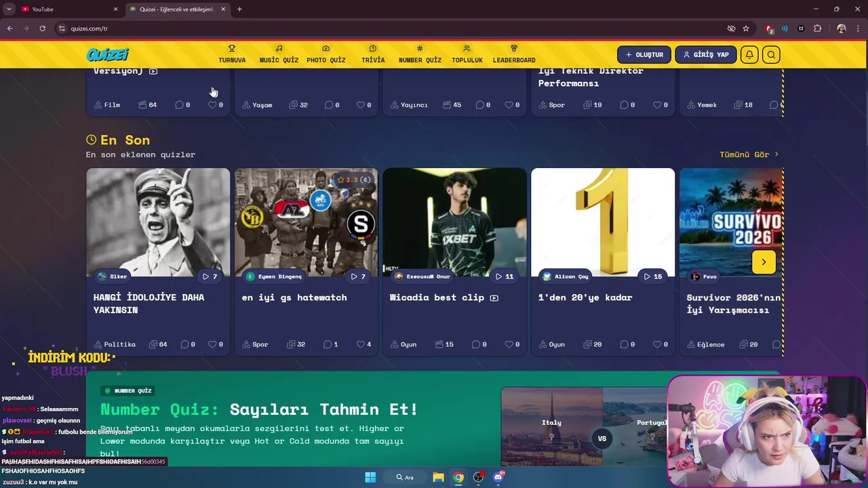This screenshot has height=488, width=868.
Task: Open the Number Quiz nav item
Action: [420, 54]
